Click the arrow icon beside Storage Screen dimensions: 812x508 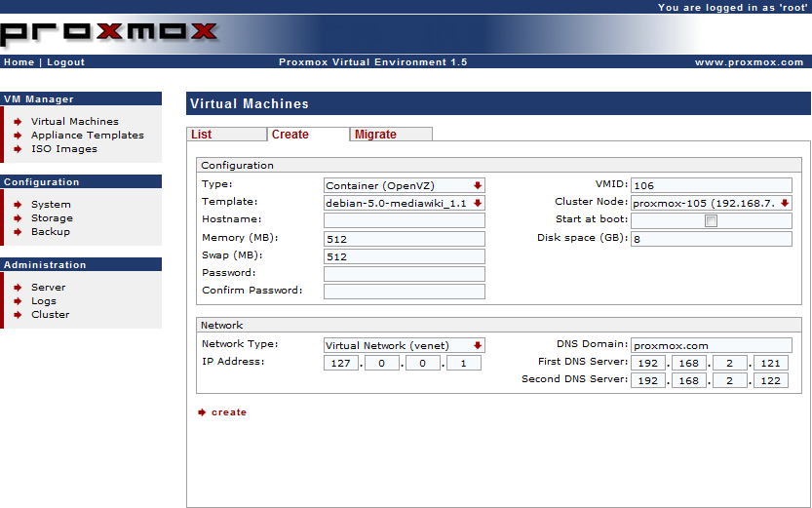tap(19, 218)
